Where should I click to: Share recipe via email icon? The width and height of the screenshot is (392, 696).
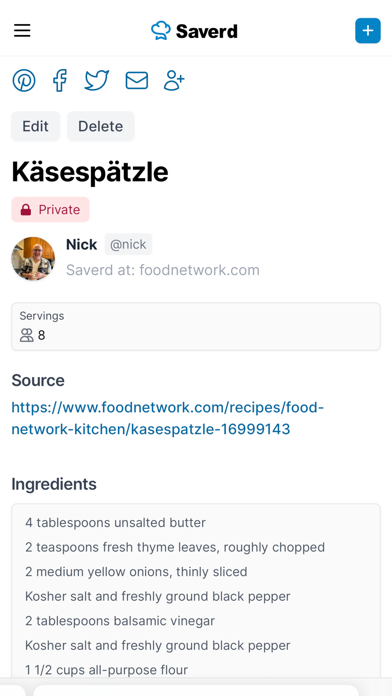tap(137, 81)
